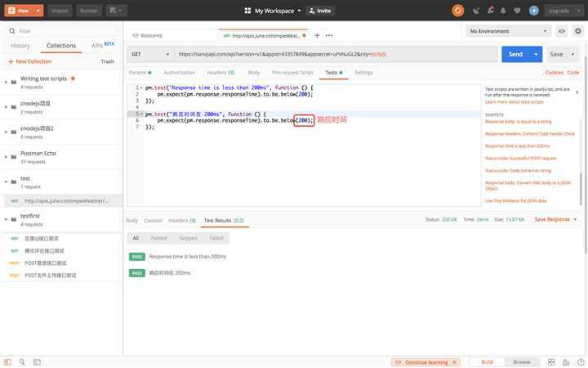Collapse the testfirst collection
Screen dimensions: 588x368
6,219
